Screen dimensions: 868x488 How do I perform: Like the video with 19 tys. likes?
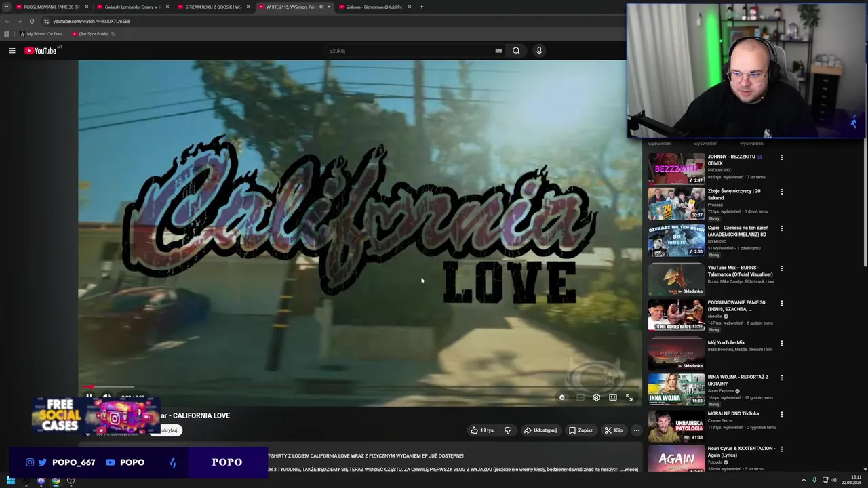[484, 430]
